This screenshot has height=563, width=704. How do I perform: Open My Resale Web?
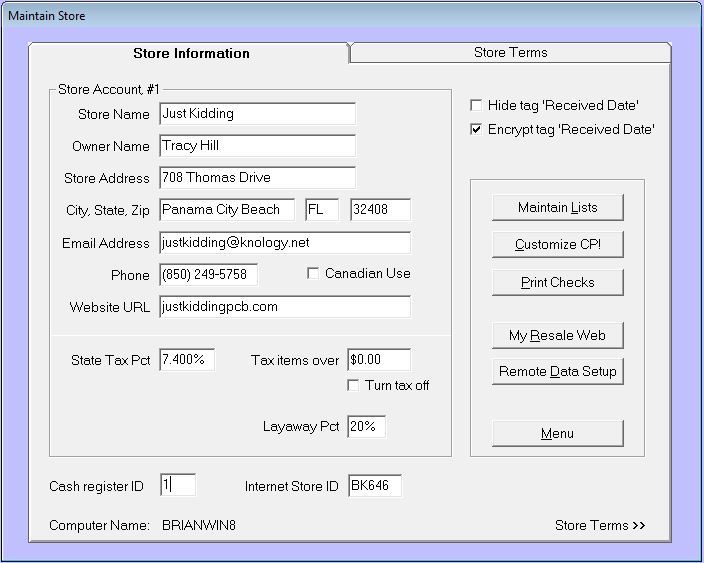tap(558, 335)
